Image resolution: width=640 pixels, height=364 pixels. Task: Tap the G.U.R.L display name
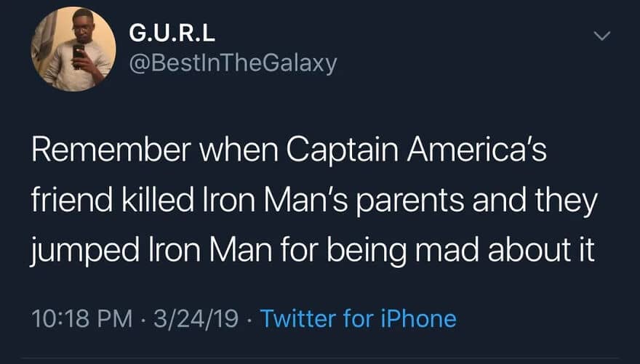(172, 33)
